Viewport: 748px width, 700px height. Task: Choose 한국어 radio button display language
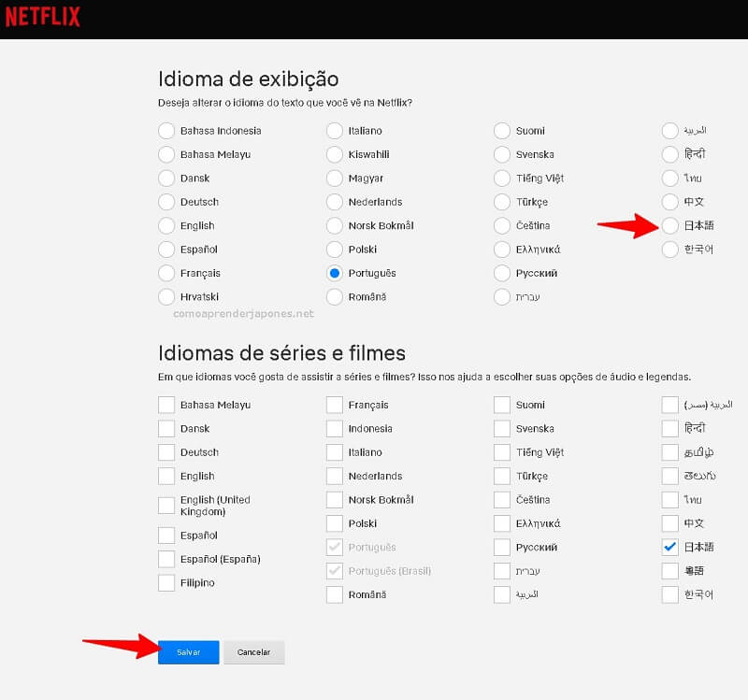click(x=670, y=250)
